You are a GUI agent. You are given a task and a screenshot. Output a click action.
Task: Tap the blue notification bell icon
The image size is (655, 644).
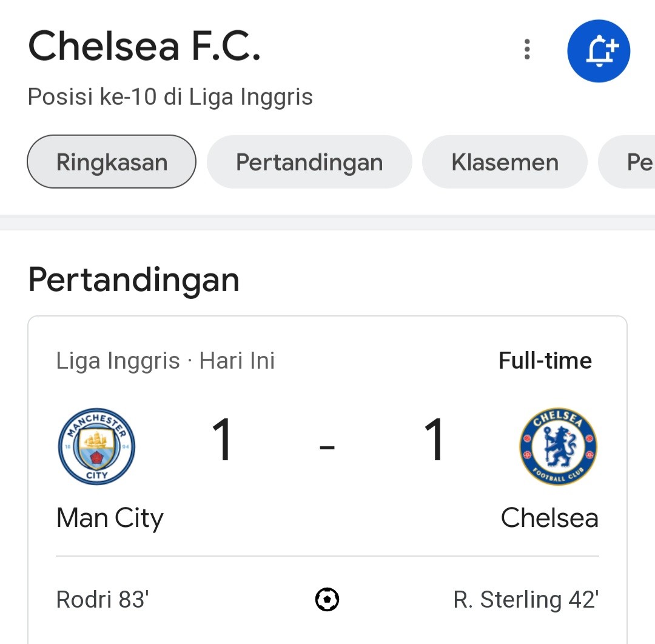coord(598,51)
